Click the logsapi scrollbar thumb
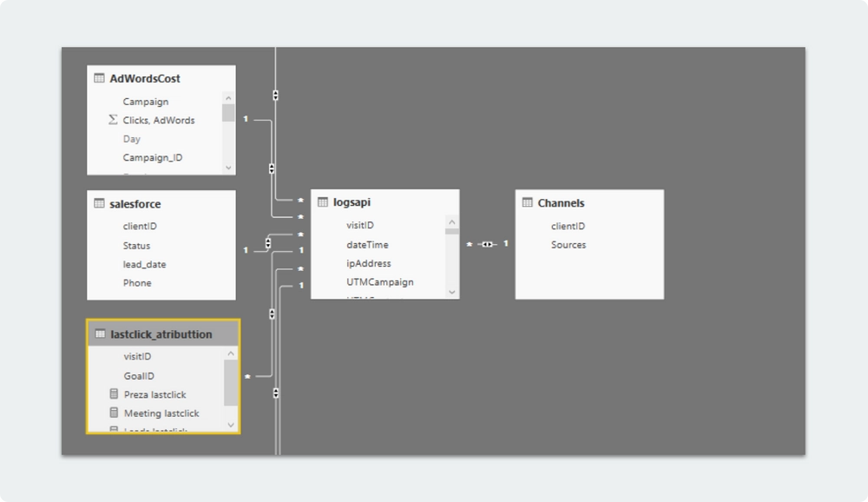The width and height of the screenshot is (868, 502). (x=451, y=231)
